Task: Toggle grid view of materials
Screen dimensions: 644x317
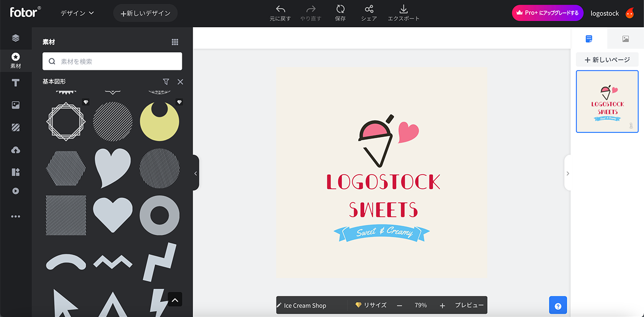Action: (175, 42)
